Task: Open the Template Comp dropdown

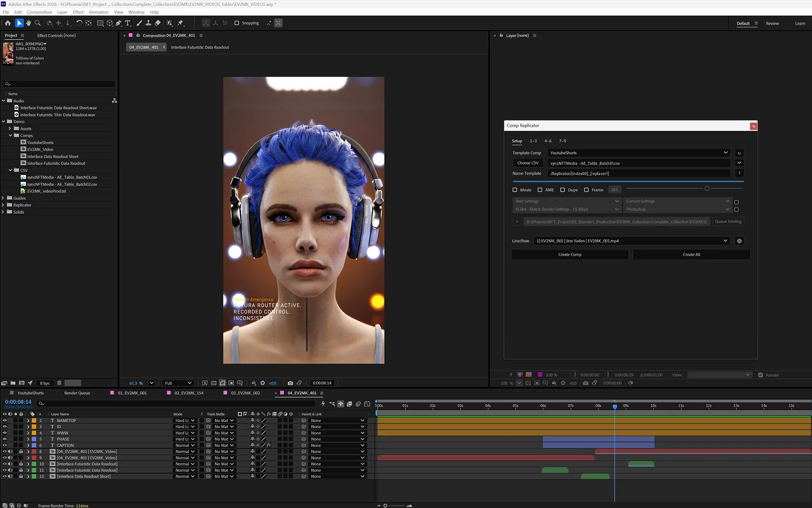Action: click(x=638, y=153)
